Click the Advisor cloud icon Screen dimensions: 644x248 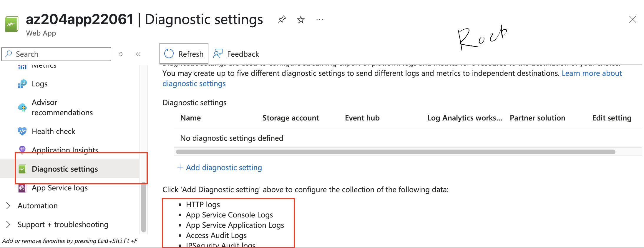click(x=22, y=107)
